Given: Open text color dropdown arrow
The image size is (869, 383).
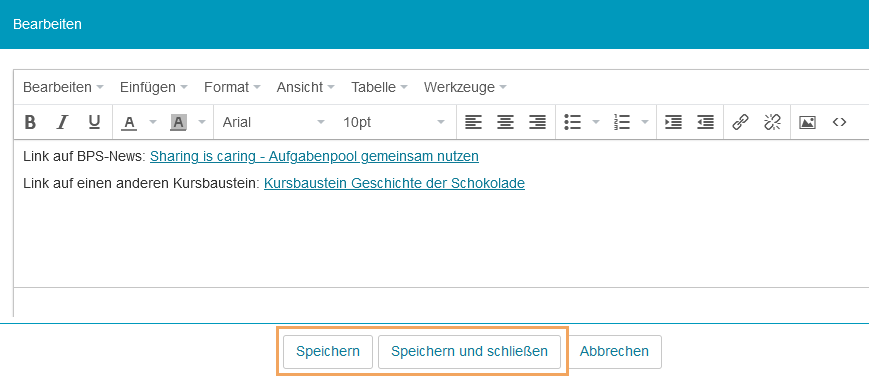Looking at the screenshot, I should [154, 122].
